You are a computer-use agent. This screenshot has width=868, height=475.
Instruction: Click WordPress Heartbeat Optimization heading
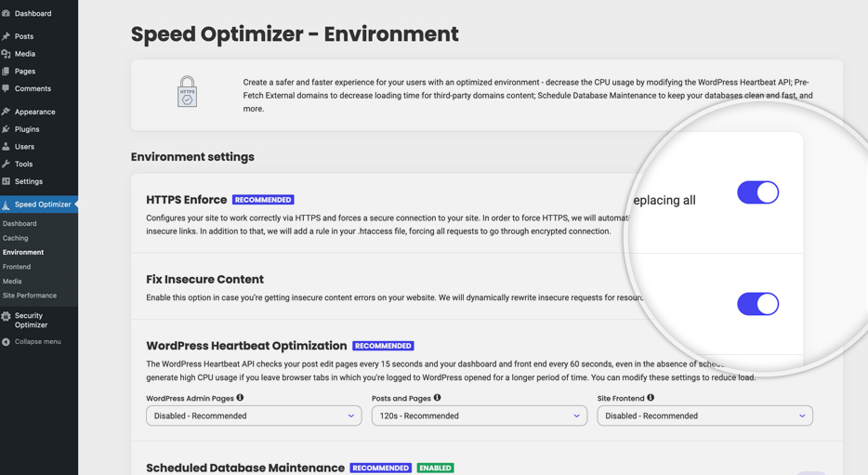(246, 346)
